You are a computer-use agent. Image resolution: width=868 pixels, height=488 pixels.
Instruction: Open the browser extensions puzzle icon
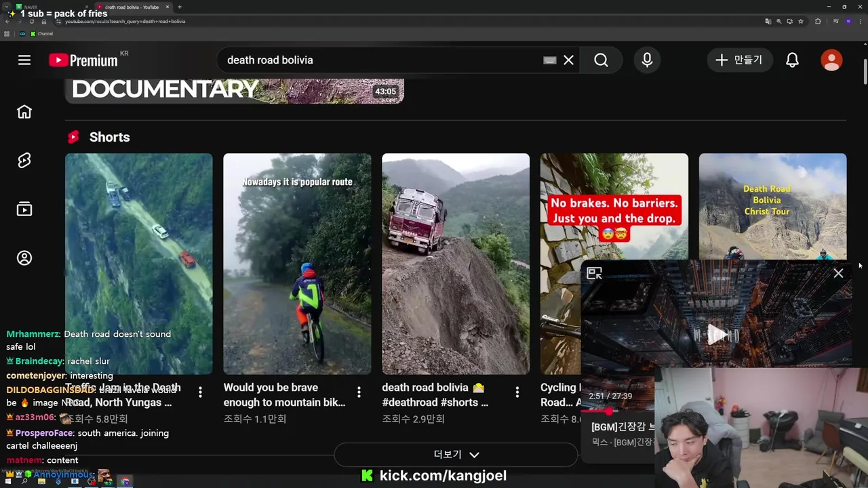tap(818, 21)
